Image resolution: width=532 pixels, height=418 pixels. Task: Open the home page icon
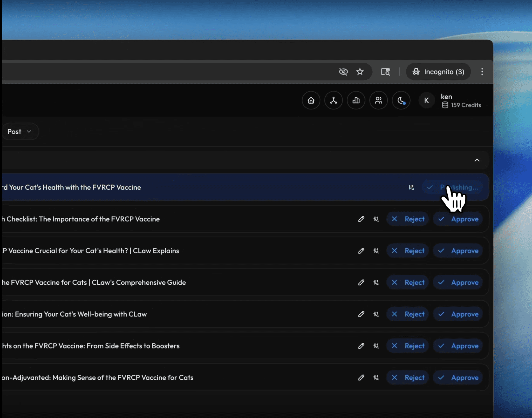(x=311, y=100)
